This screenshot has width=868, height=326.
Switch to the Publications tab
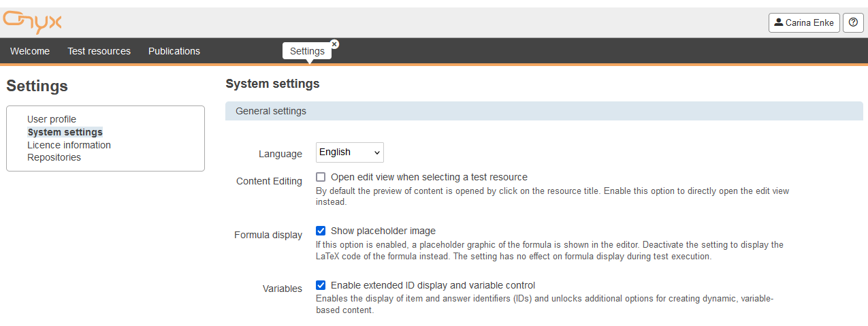click(174, 51)
